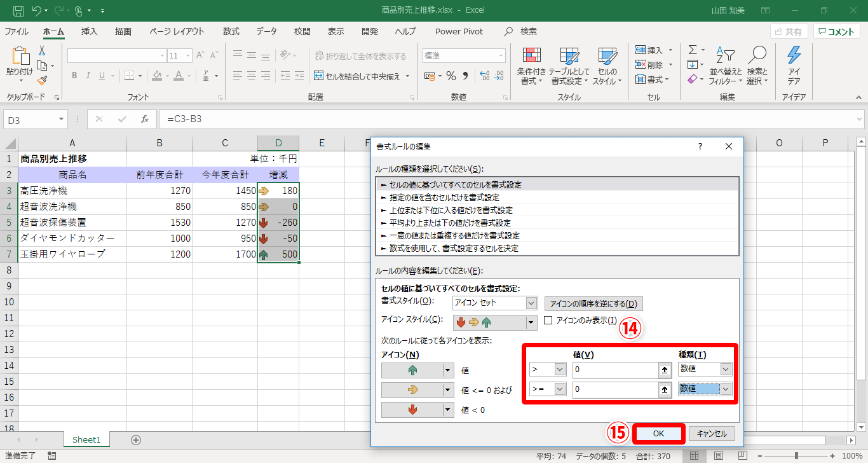Undo the last action in the title bar
The width and height of the screenshot is (868, 463).
click(x=37, y=11)
